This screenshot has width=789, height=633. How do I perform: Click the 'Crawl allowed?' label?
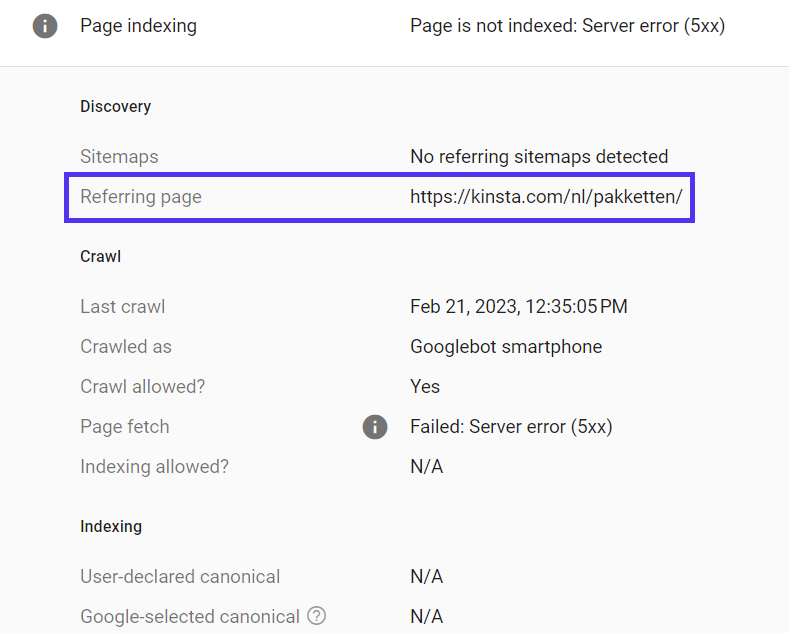142,386
